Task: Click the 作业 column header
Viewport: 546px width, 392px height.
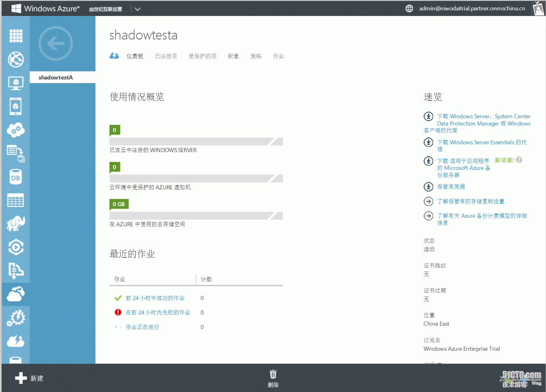Action: click(119, 279)
